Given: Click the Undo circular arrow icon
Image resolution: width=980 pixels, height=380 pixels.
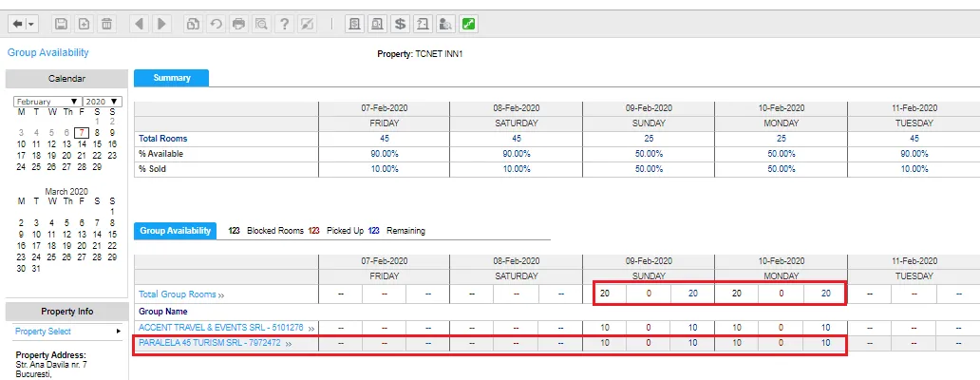Looking at the screenshot, I should 216,25.
